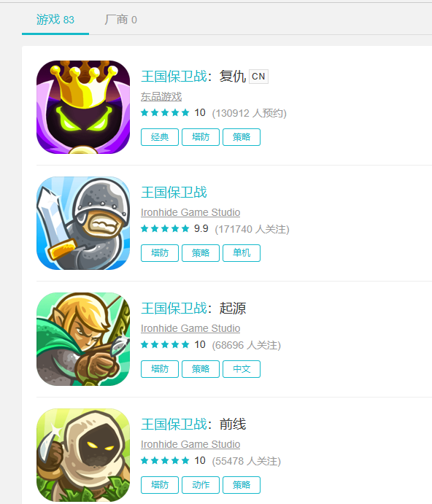Screen dimensions: 432x504
Task: Select the 经典 tag button
Action: tap(160, 137)
